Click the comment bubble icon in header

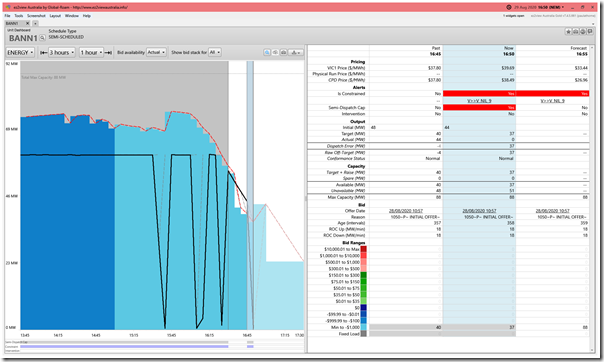pos(590,32)
